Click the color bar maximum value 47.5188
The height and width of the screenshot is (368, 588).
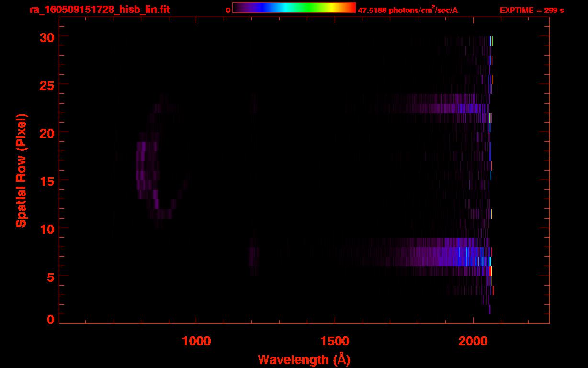coord(373,10)
